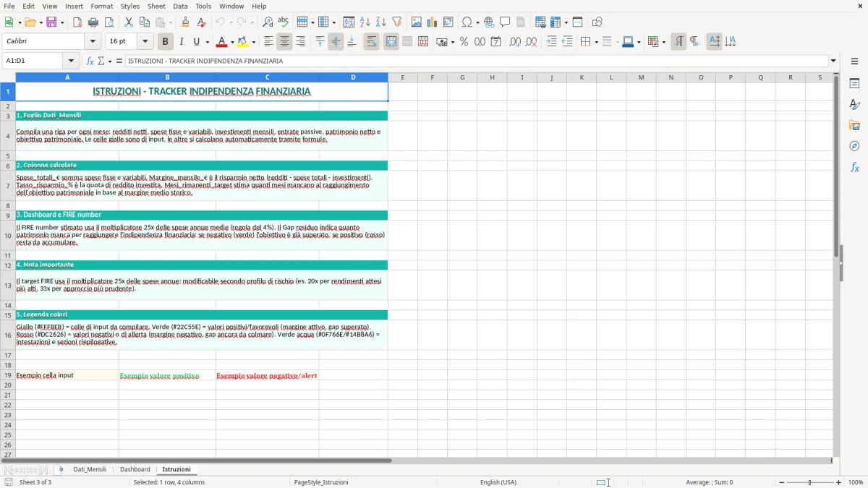Image resolution: width=868 pixels, height=488 pixels.
Task: Toggle Center Horizontally alignment
Action: 284,42
